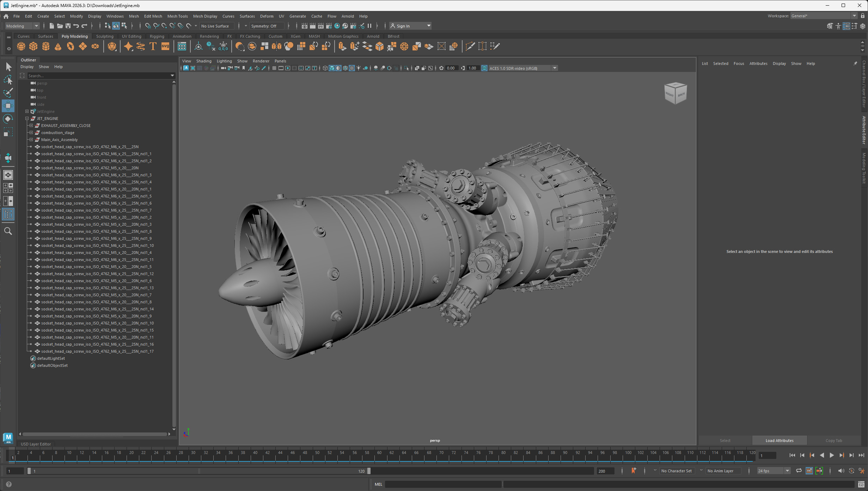Screen dimensions: 868x491
Task: Enable snap to grid in the status line
Action: 148,26
